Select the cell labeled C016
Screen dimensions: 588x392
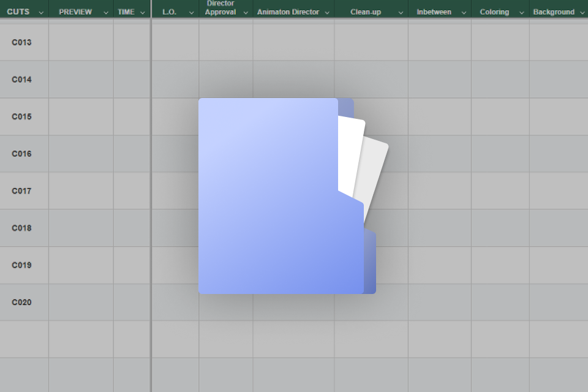pyautogui.click(x=24, y=154)
